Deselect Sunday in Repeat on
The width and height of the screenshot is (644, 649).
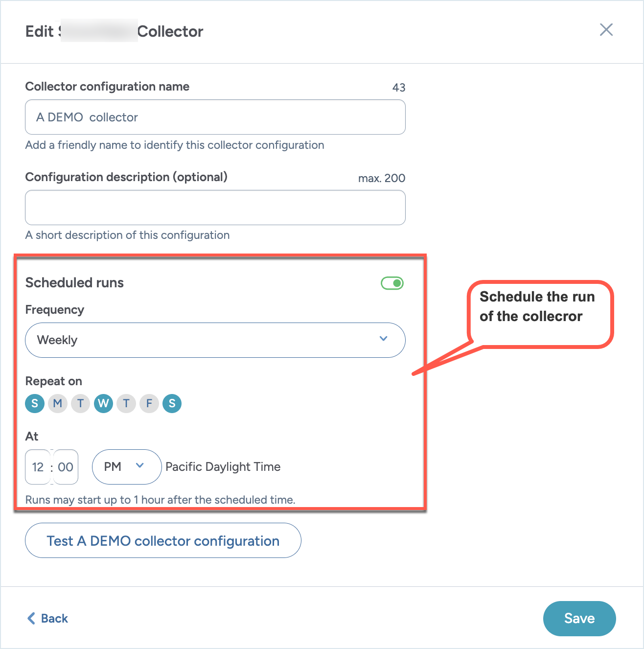35,404
